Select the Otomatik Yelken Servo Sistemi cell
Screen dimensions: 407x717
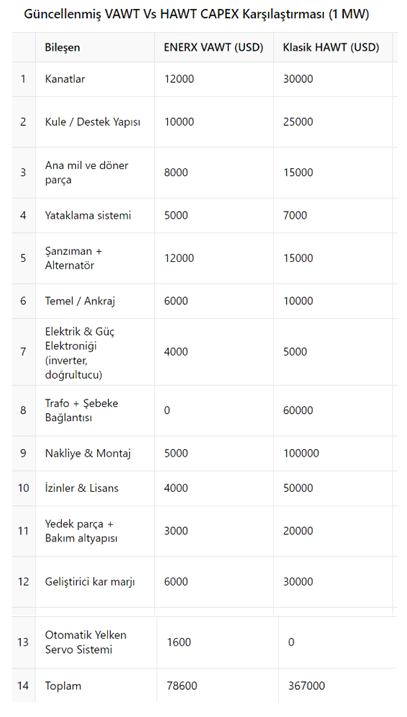96,642
